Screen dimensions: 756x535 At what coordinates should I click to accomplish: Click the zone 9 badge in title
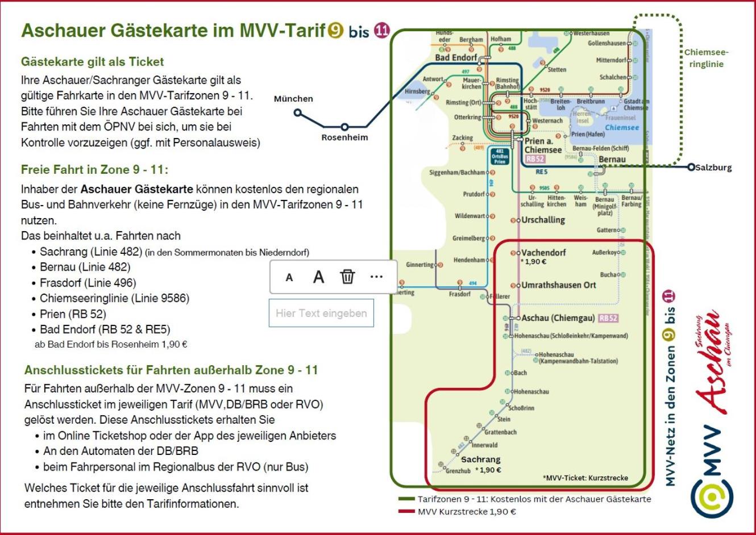tap(336, 30)
